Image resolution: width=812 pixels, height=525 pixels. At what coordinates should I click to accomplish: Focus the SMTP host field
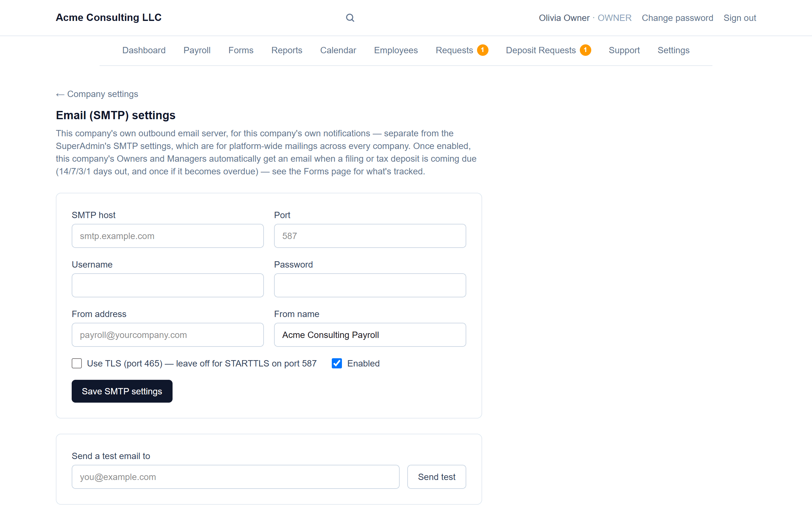coord(167,236)
